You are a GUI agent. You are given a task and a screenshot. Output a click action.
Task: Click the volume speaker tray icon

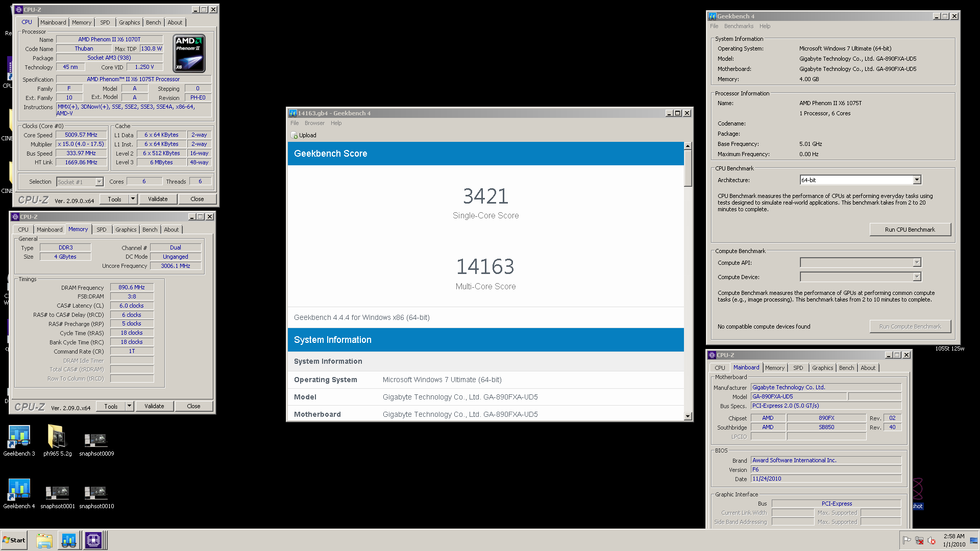click(932, 540)
